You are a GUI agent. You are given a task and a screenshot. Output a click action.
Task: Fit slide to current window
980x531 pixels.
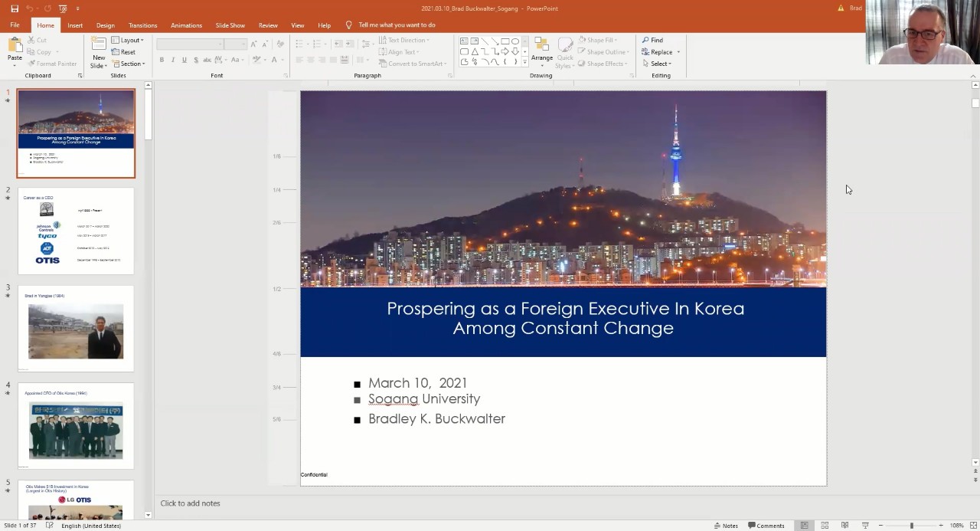click(x=974, y=526)
